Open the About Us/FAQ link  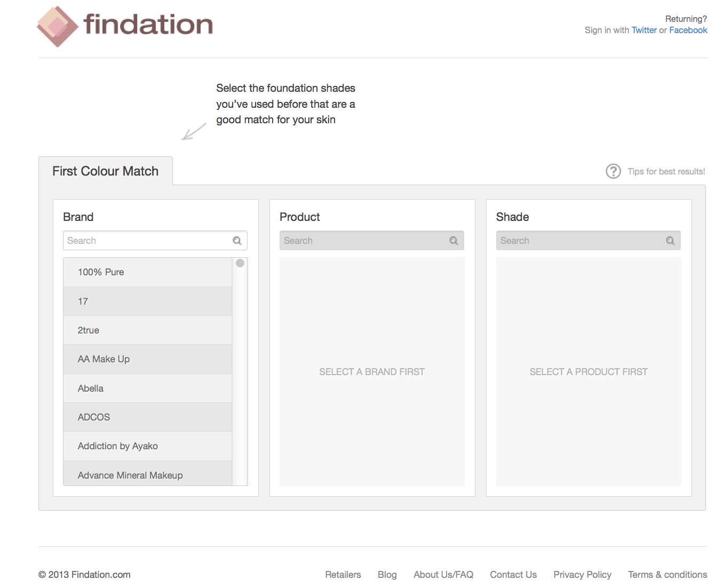pos(443,575)
